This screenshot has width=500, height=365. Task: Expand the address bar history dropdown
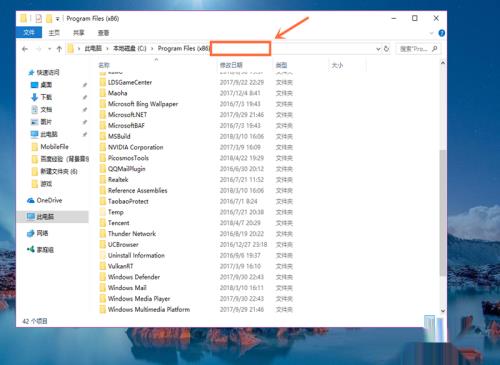[378, 49]
